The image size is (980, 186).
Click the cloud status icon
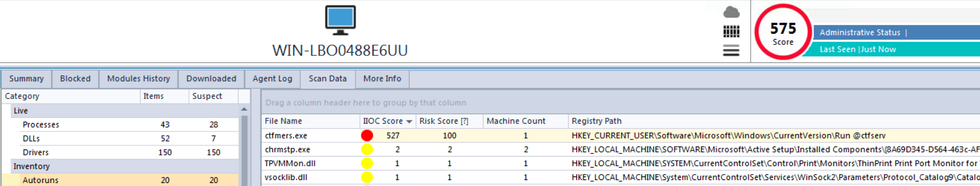pyautogui.click(x=731, y=13)
